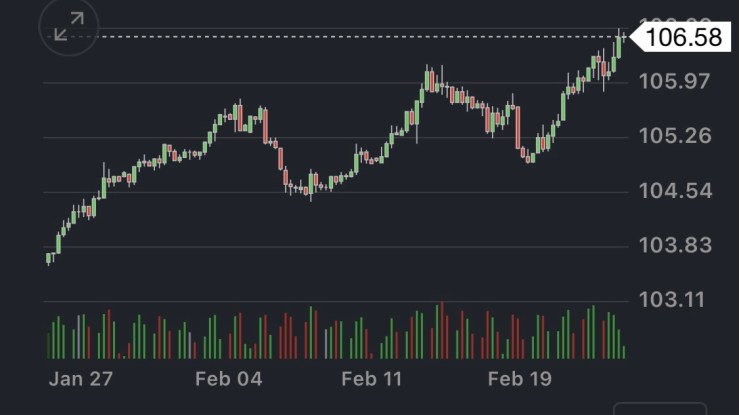The width and height of the screenshot is (739, 415).
Task: Expand the chart to fullscreen
Action: (69, 29)
